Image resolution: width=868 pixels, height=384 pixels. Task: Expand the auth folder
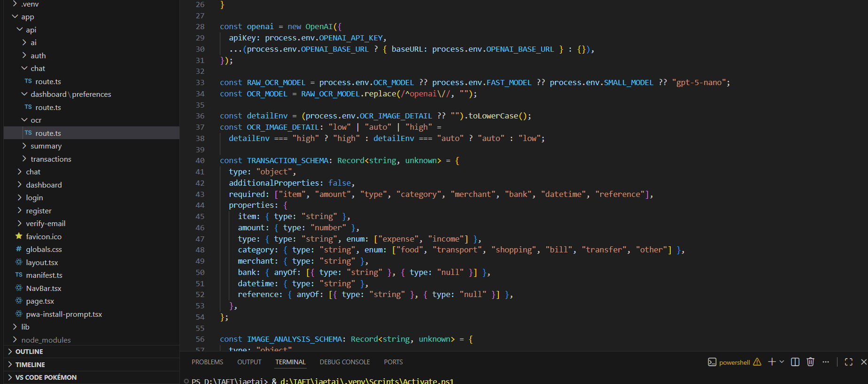point(92,55)
